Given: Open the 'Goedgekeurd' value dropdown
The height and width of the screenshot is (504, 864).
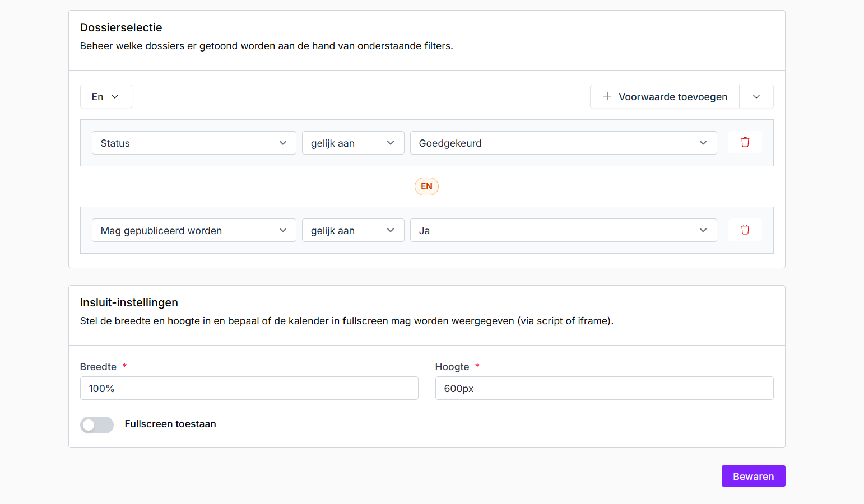Looking at the screenshot, I should pos(563,143).
